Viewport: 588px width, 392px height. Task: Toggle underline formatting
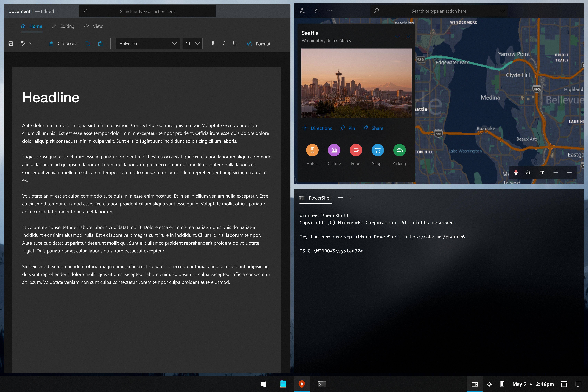pos(235,44)
